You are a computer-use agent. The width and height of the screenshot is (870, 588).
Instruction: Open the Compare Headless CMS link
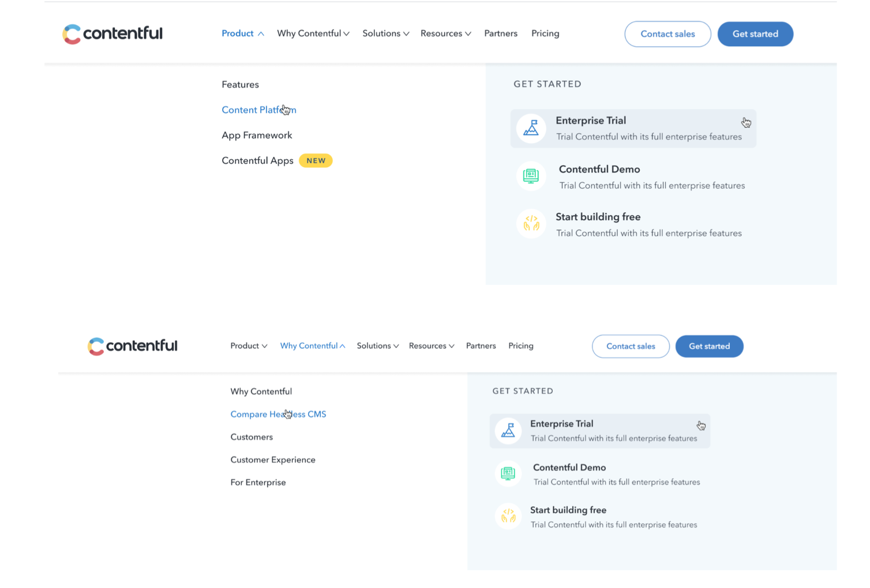coord(278,414)
